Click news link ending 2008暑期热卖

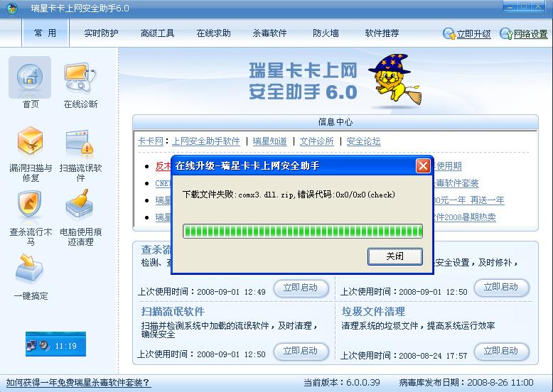coord(464,217)
